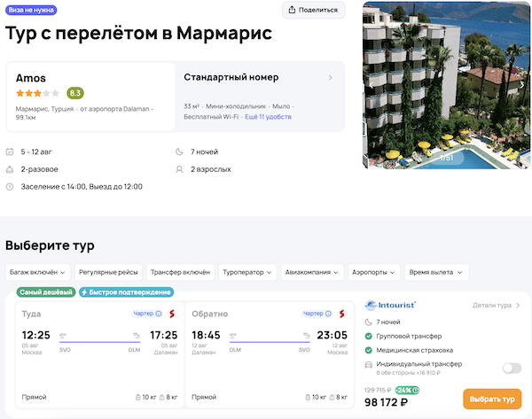The height and width of the screenshot is (419, 532).
Task: Click the red airline logo on outbound flight
Action: point(172,314)
